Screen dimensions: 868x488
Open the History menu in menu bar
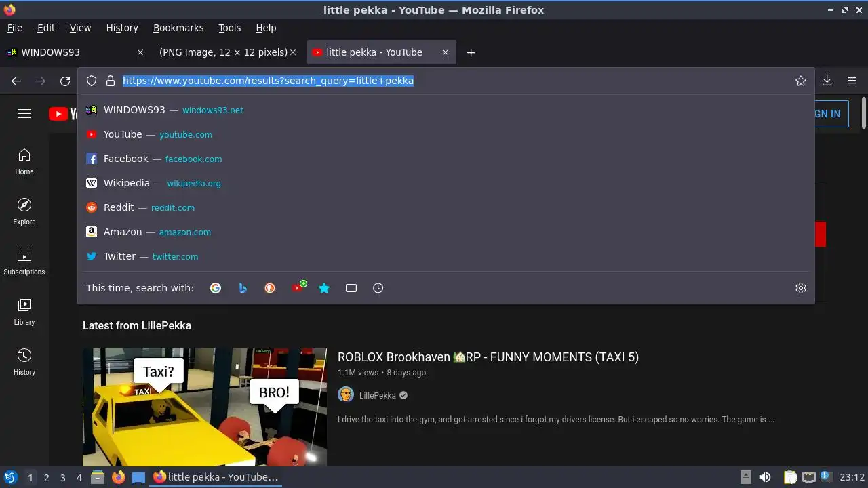pyautogui.click(x=122, y=28)
